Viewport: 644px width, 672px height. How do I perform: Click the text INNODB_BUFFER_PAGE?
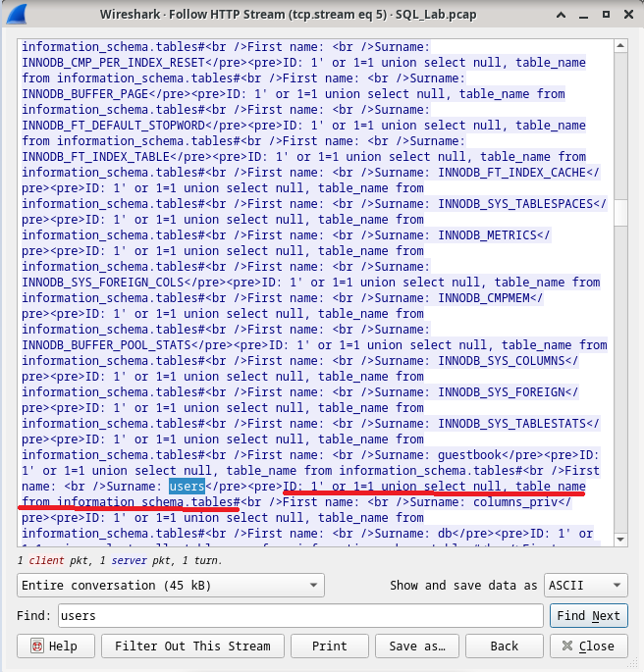pyautogui.click(x=84, y=94)
